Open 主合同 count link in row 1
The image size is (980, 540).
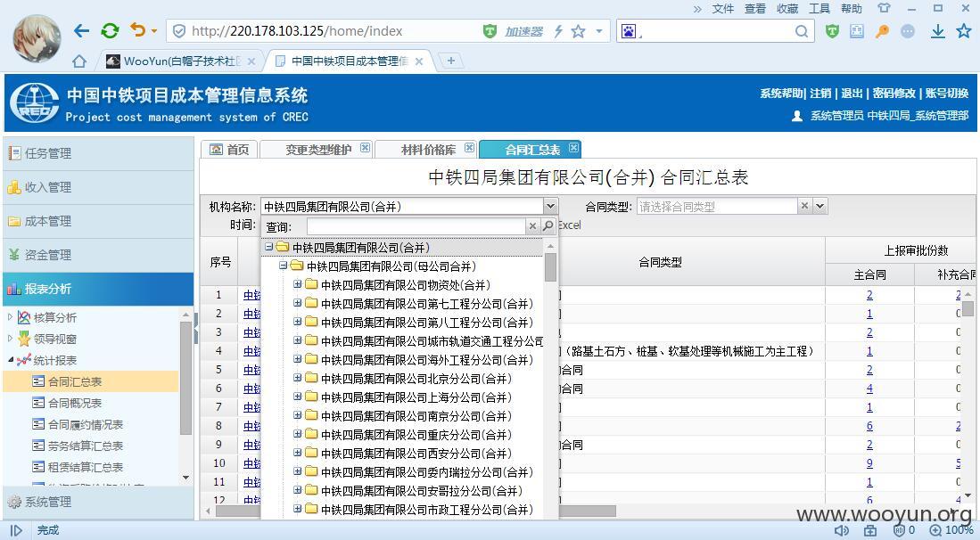pos(869,295)
